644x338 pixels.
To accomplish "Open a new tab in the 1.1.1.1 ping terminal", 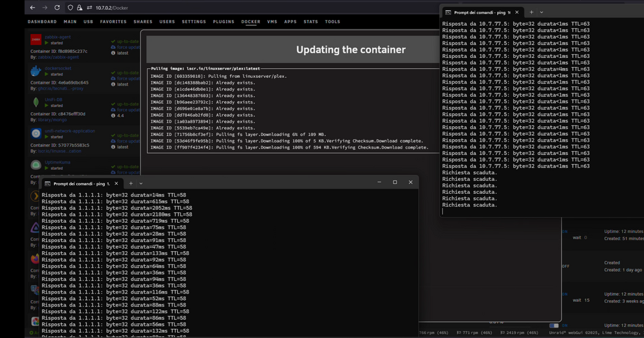I will coord(131,183).
